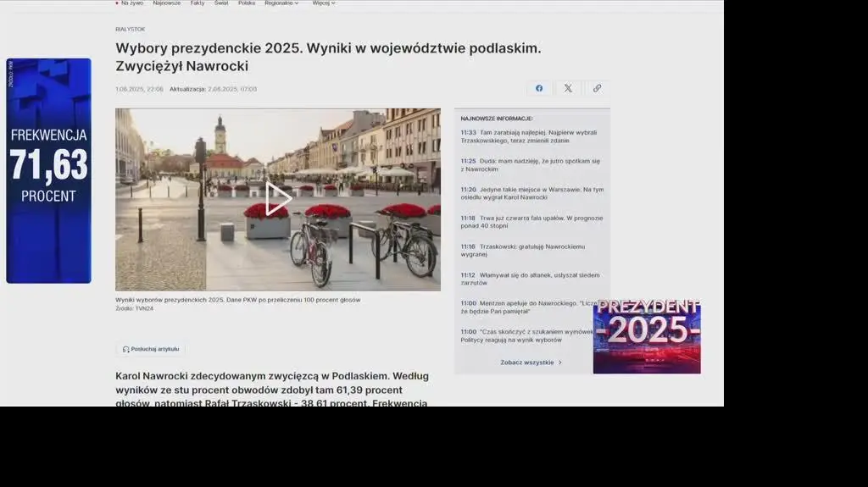Play the Białystok market square video
Viewport: 868px width, 487px height.
pyautogui.click(x=278, y=199)
